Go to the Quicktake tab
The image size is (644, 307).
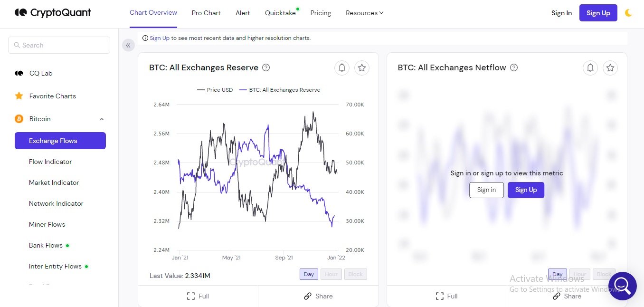tap(280, 13)
